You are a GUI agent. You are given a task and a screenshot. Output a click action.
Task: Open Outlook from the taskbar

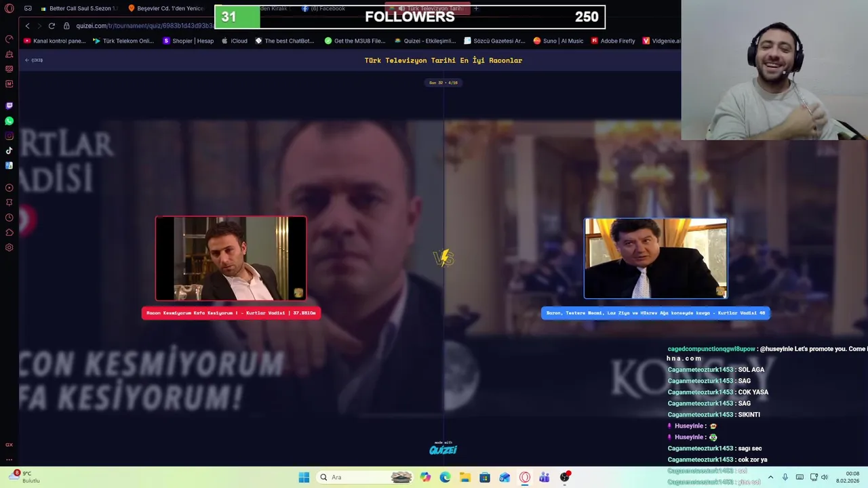(505, 477)
